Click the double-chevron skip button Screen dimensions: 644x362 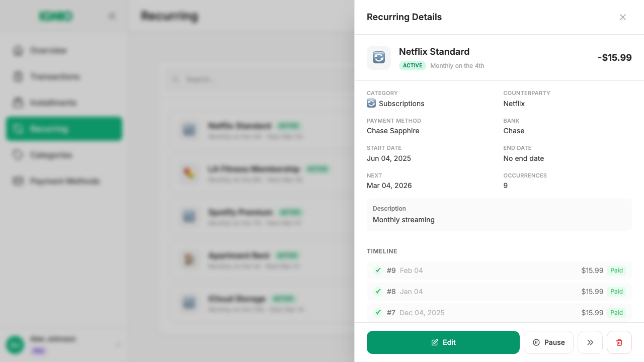(x=590, y=342)
